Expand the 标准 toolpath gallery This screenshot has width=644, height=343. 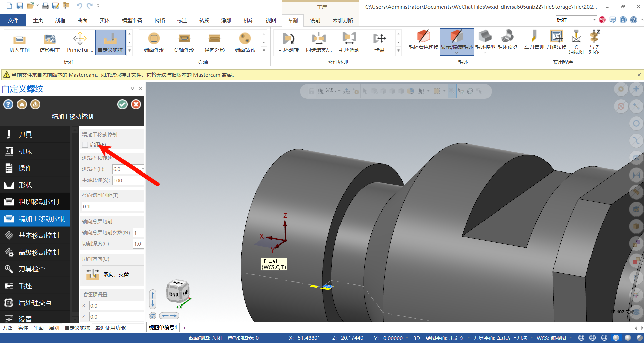click(x=130, y=51)
